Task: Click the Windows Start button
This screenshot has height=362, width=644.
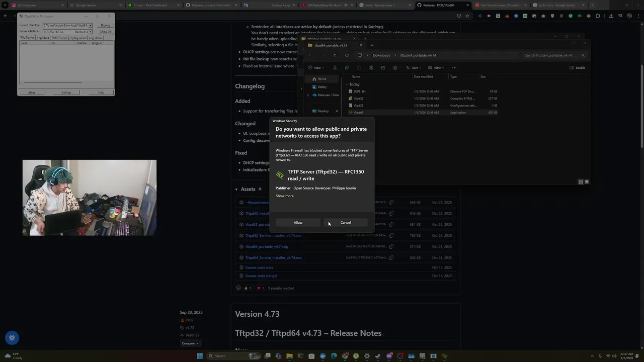Action: [200, 356]
